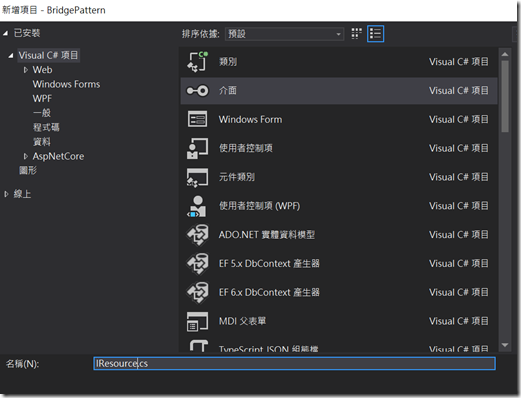The image size is (521, 398).
Task: Choose the EF 5.x DbContext 產生器 icon
Action: pos(197,264)
